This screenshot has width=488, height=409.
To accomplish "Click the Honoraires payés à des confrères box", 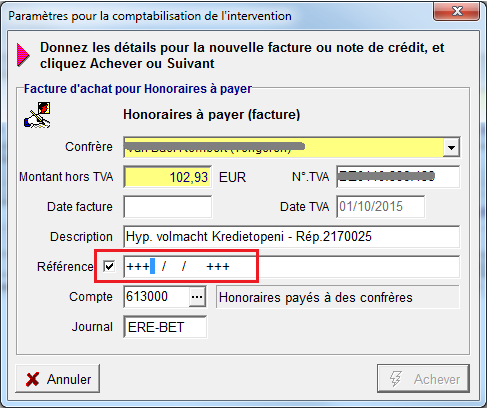I will coord(338,297).
